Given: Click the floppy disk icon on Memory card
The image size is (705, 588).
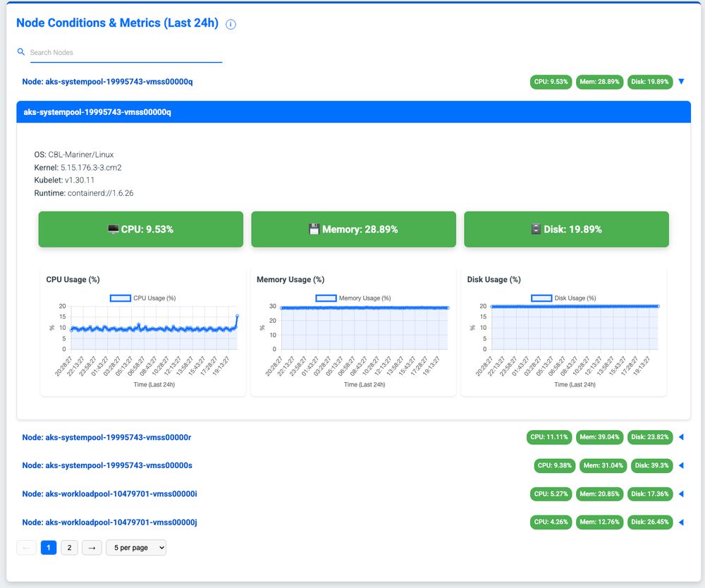Looking at the screenshot, I should click(x=314, y=229).
